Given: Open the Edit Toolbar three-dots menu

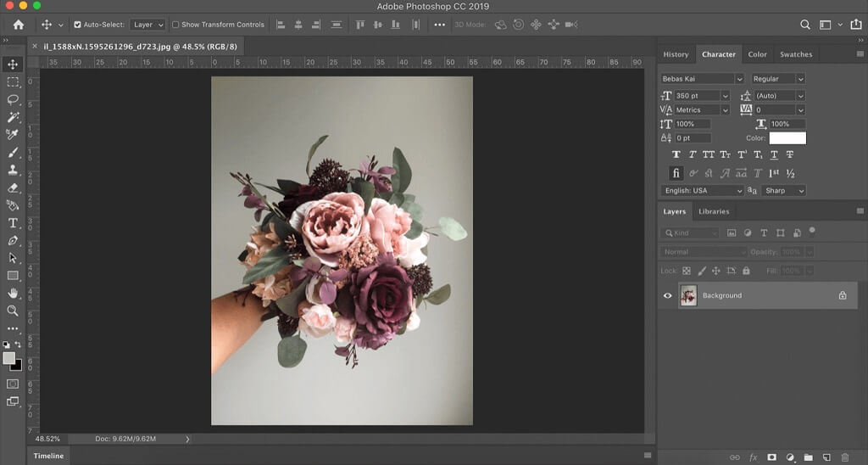Looking at the screenshot, I should pos(12,328).
